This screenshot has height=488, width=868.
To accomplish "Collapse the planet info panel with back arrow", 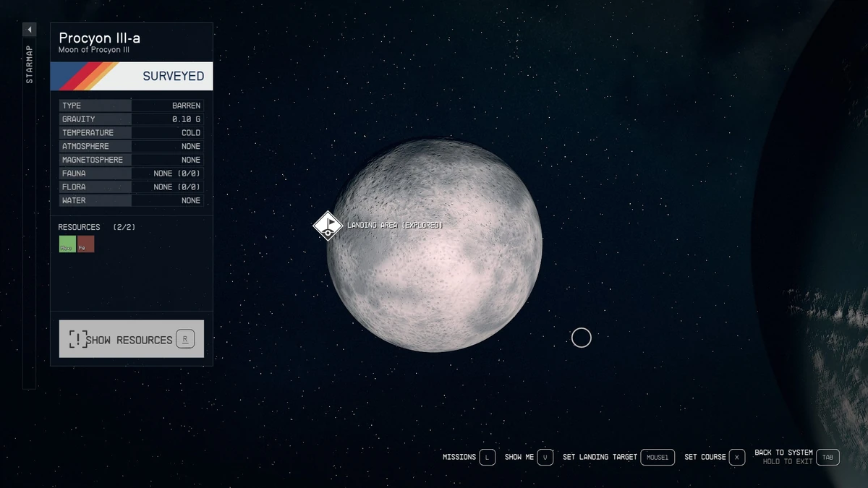I will (29, 29).
